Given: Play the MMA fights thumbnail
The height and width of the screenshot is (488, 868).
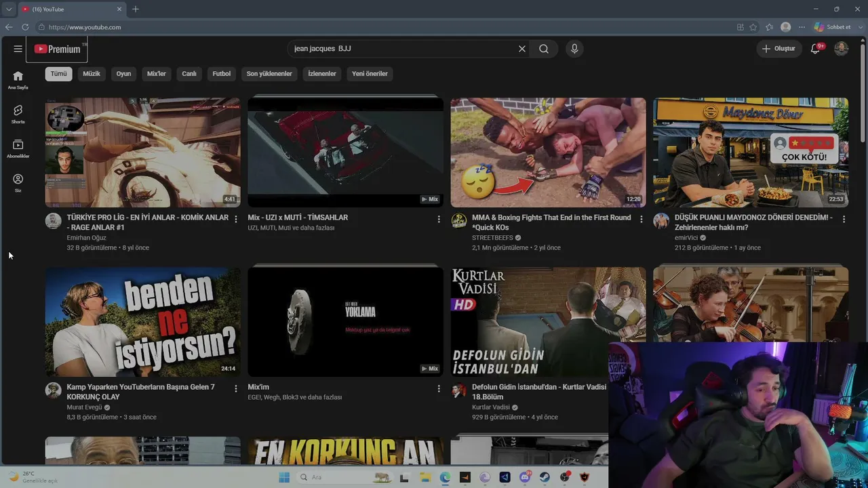Looking at the screenshot, I should 548,152.
